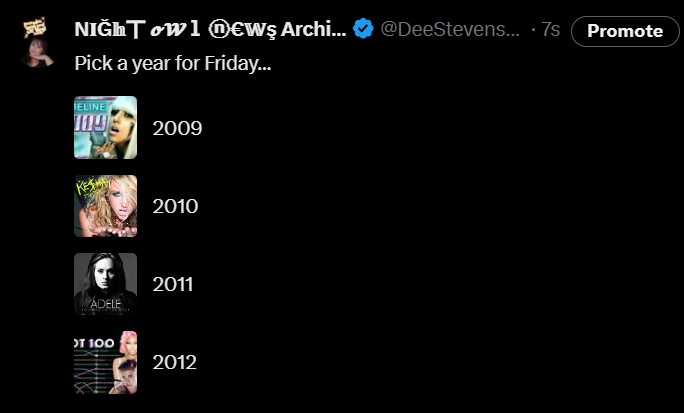
Task: Choose the 2010 year label
Action: coord(175,206)
